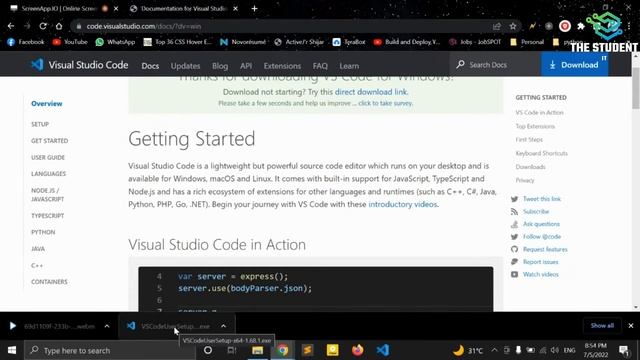640x360 pixels.
Task: Click the taskbar search box
Action: point(109,350)
